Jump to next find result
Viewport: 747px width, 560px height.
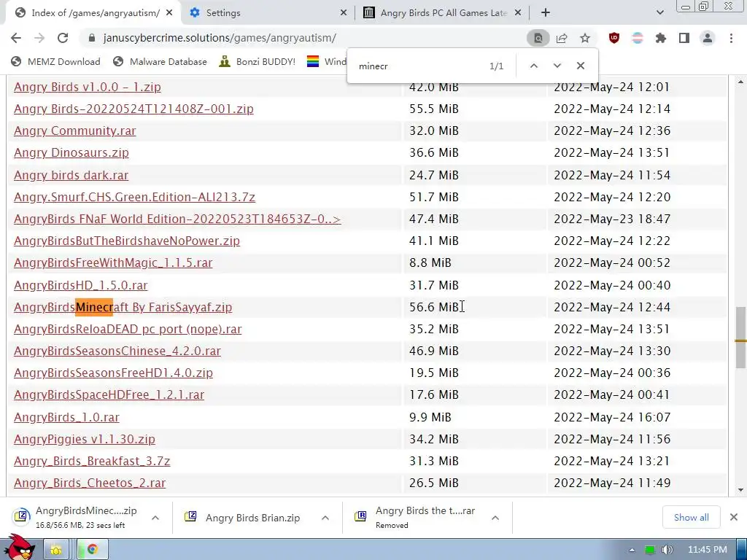point(557,66)
